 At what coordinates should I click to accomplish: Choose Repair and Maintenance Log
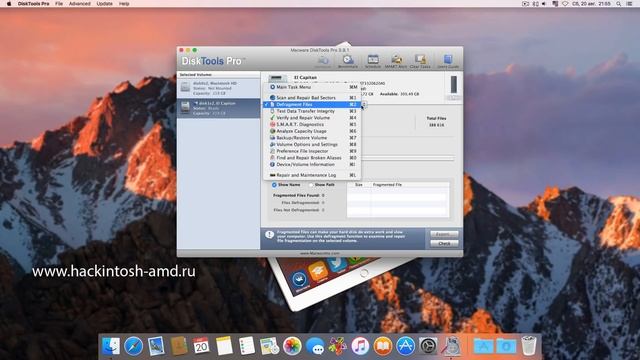(312, 175)
